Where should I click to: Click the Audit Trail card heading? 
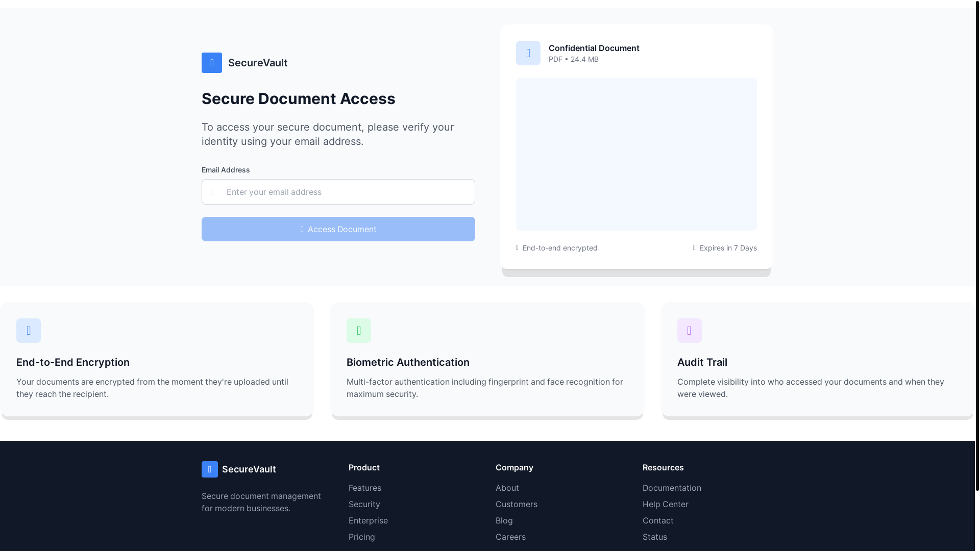click(702, 362)
